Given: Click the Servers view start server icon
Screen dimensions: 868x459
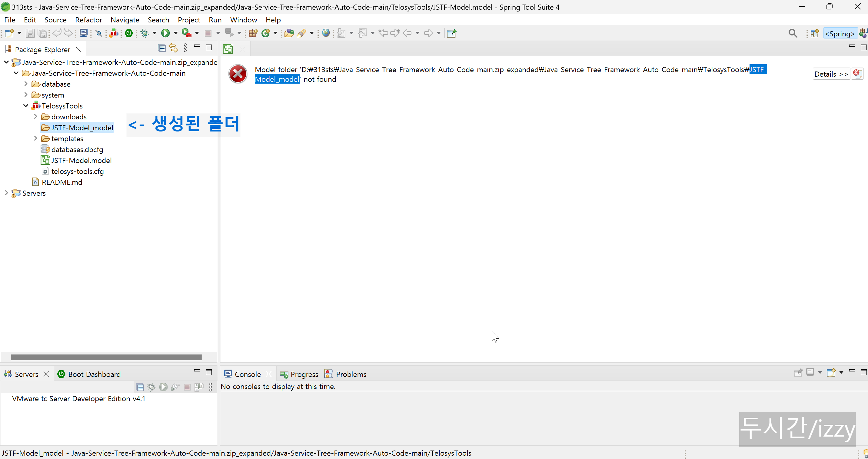Looking at the screenshot, I should [x=163, y=387].
